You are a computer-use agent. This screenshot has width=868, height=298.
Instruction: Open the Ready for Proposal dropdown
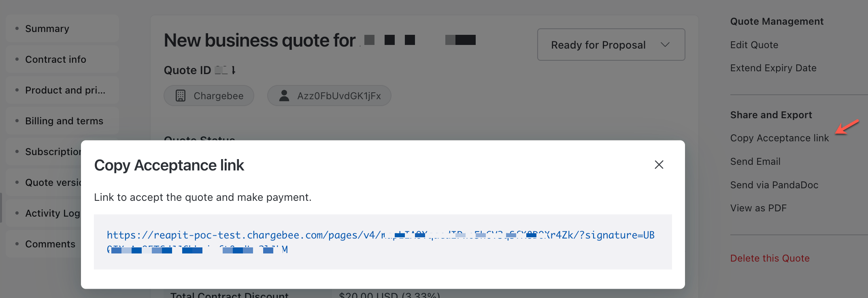[x=598, y=45]
